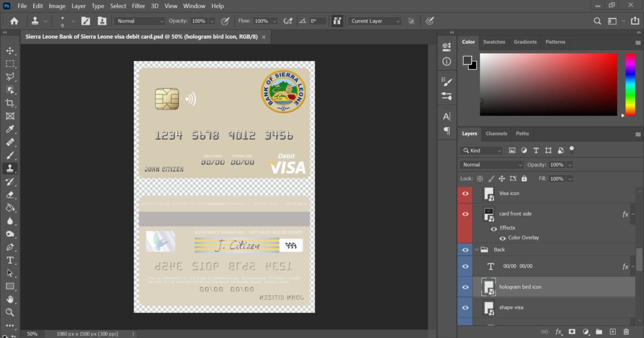Toggle visibility of the shape visa layer
644x338 pixels.
[x=465, y=307]
